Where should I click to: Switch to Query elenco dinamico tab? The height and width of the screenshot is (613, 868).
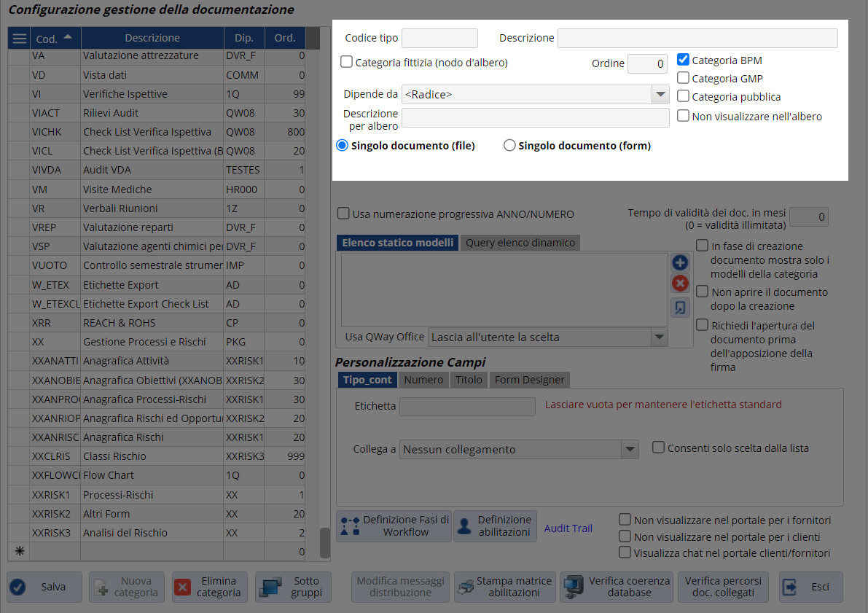pyautogui.click(x=520, y=243)
